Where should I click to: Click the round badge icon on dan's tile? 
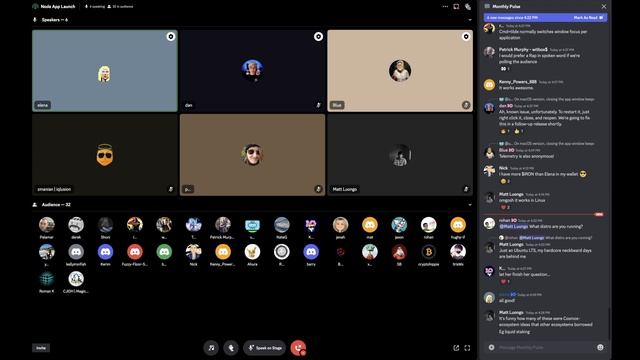tap(318, 37)
